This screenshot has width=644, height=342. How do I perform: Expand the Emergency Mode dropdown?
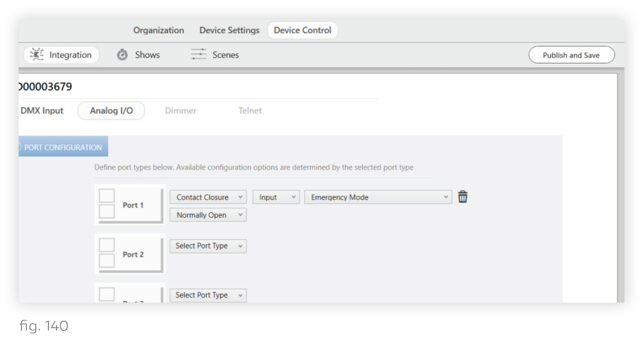pyautogui.click(x=378, y=197)
